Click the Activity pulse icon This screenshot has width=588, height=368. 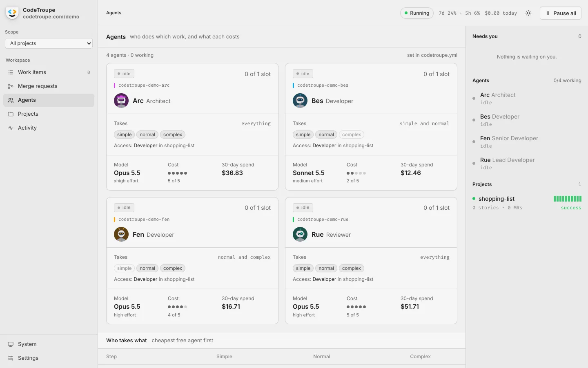coord(11,128)
